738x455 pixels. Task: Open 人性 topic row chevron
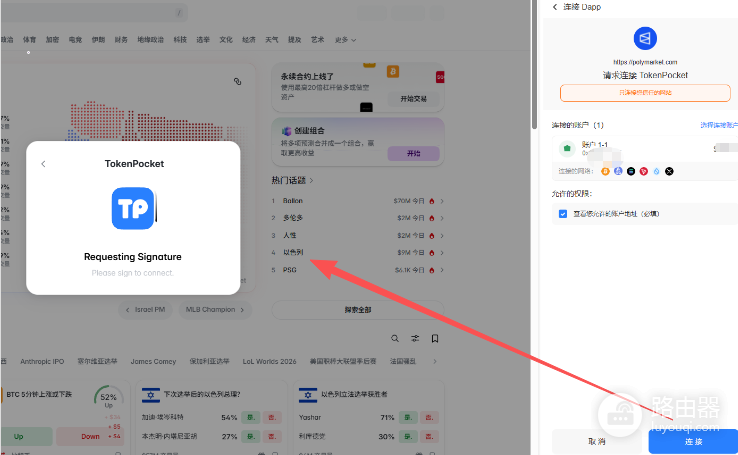tap(442, 236)
